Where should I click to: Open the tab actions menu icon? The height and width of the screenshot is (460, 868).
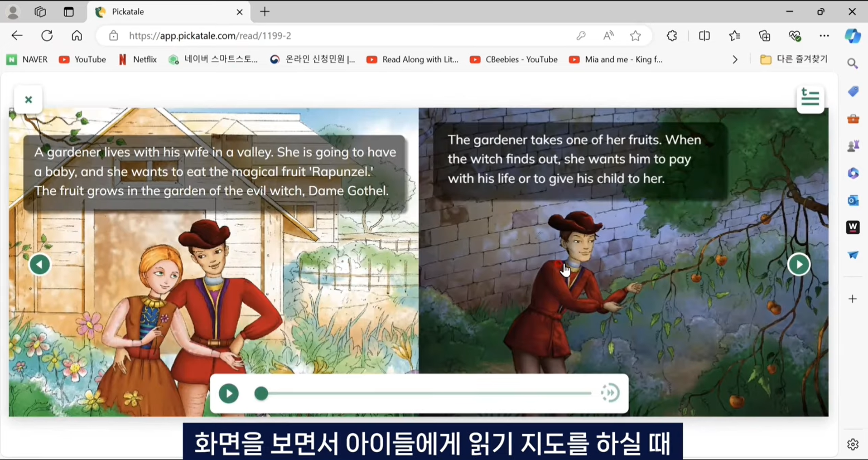[69, 12]
